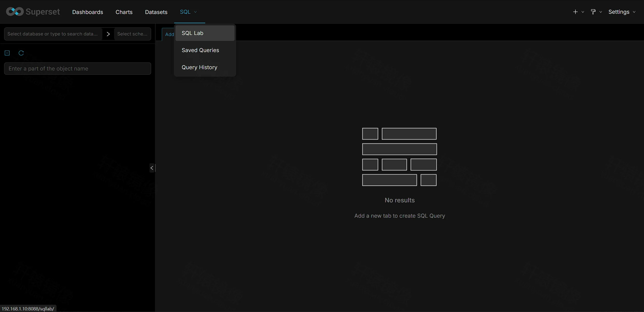Click the Add query tab

(x=168, y=34)
